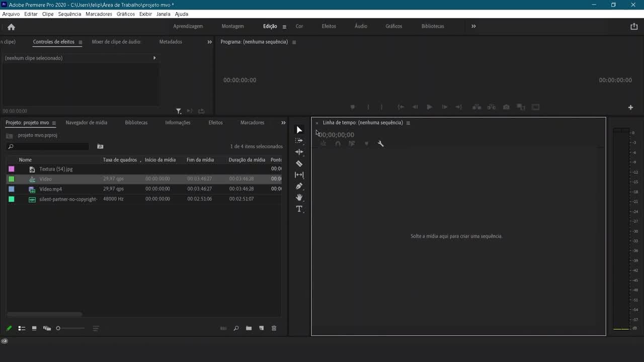Click Play in Program monitor
Viewport: 644px width, 362px height.
pos(429,107)
